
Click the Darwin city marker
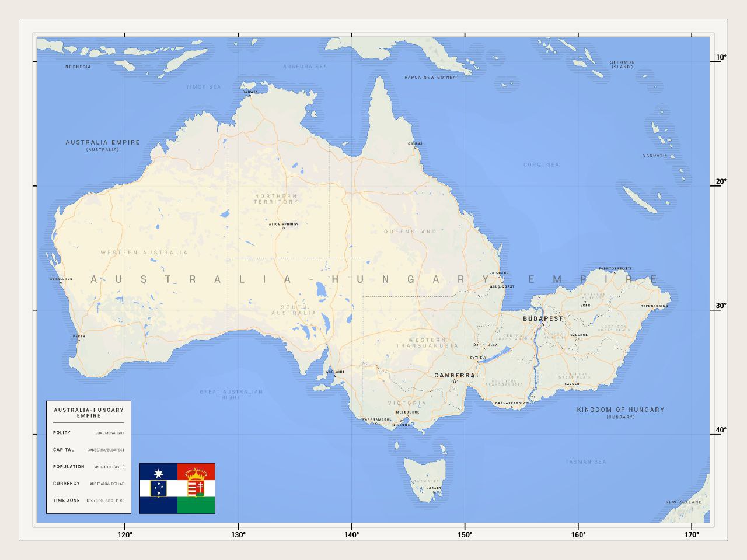249,96
